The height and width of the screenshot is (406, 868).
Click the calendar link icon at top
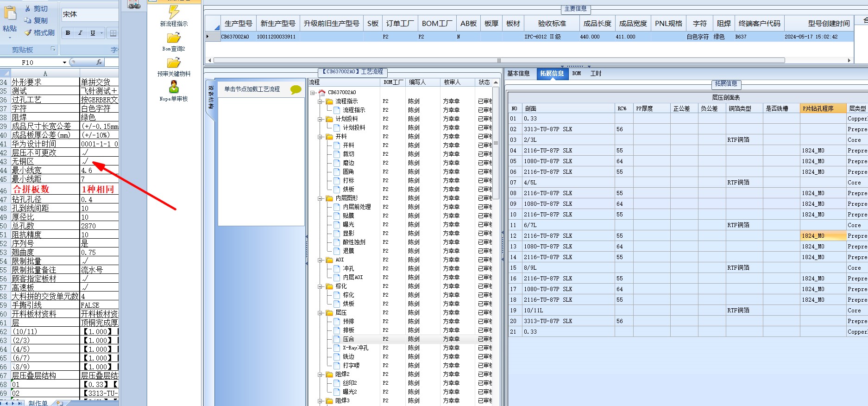click(x=134, y=5)
